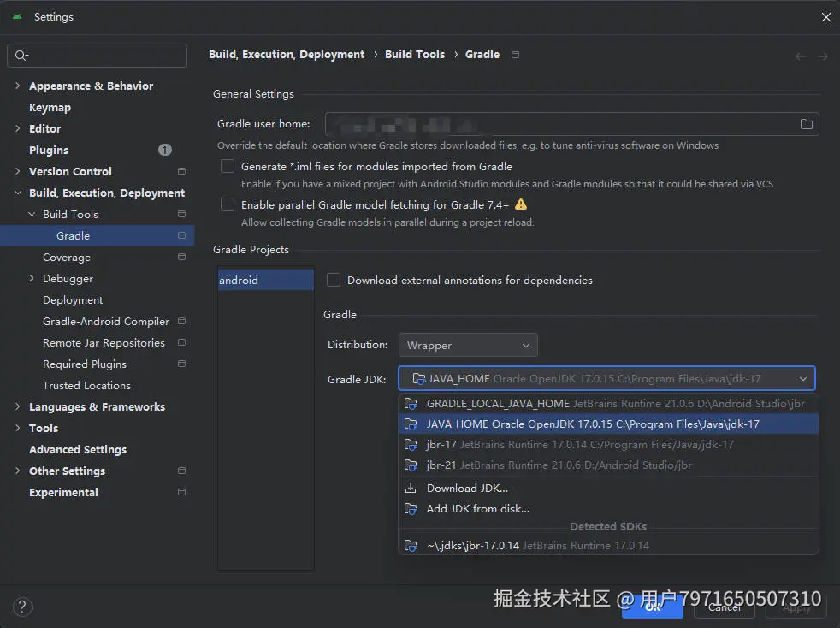Choose jbr-21 JetBrains Runtime 21.0.6
This screenshot has width=840, height=628.
coord(609,465)
